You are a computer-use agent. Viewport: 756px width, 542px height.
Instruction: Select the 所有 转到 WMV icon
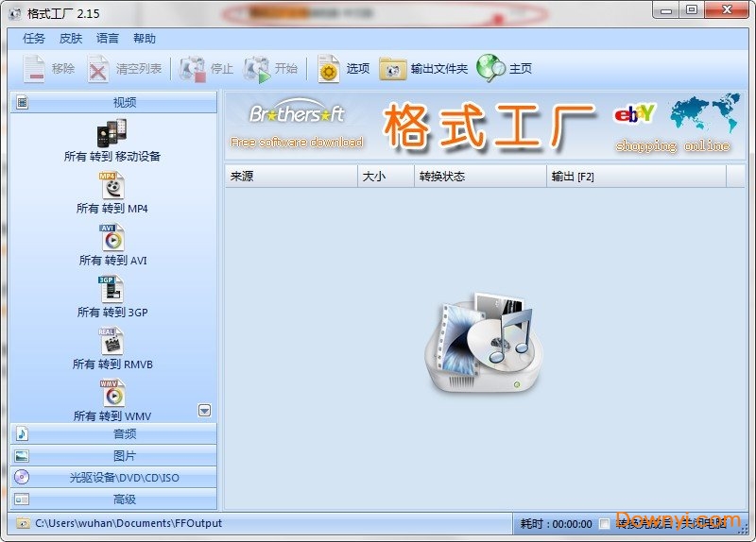112,393
